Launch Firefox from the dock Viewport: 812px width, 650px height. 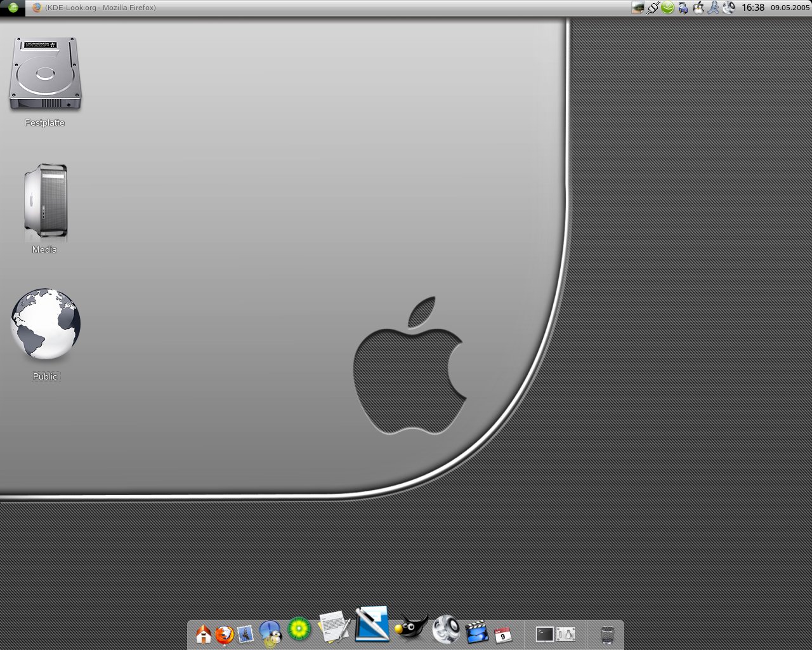coord(225,634)
